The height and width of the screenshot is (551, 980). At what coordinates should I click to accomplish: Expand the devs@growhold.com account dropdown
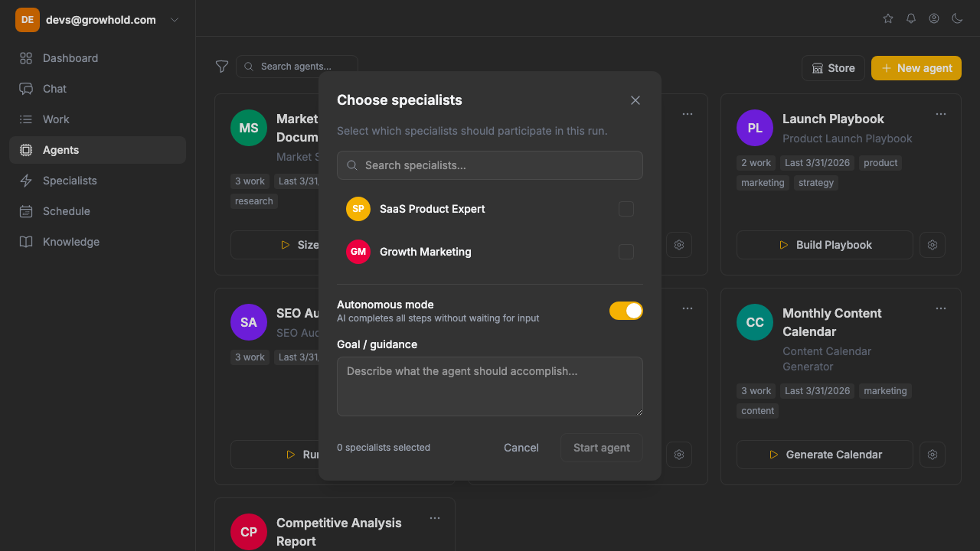(x=175, y=20)
